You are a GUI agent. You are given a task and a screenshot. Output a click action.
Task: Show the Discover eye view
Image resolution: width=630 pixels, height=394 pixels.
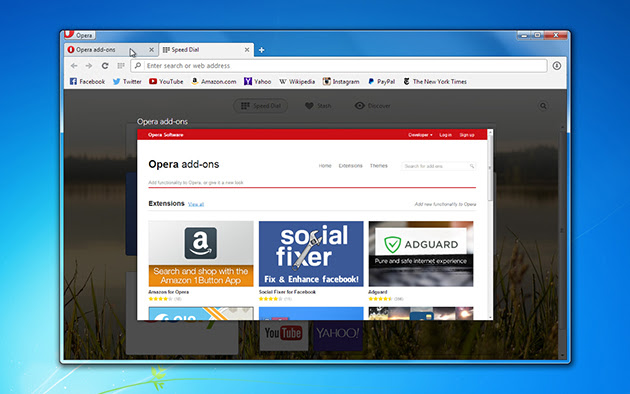tap(372, 106)
